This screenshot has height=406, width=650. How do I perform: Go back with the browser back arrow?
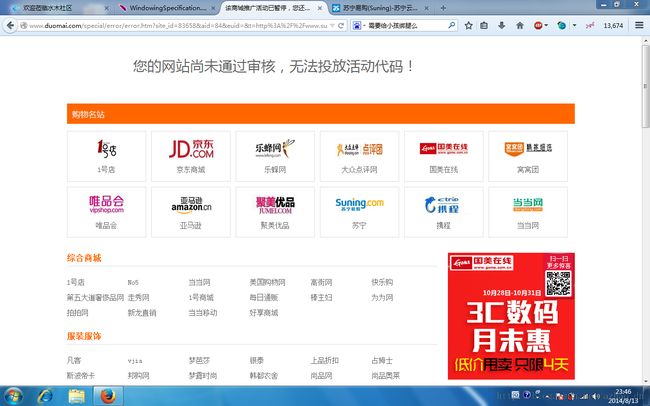[x=10, y=25]
